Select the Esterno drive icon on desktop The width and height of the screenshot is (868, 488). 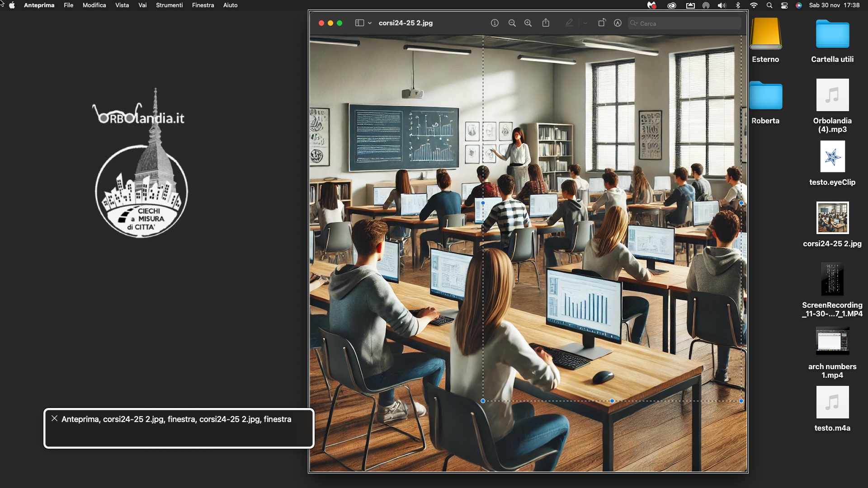tap(765, 34)
